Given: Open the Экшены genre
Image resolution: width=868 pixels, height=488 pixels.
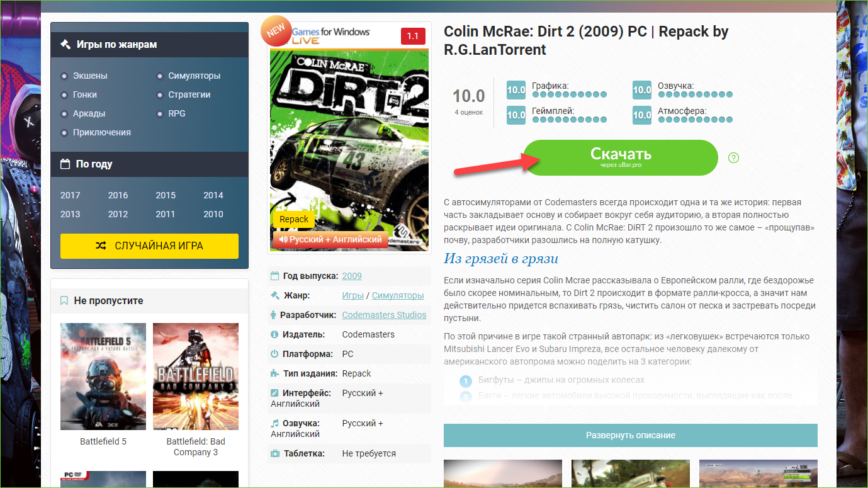Looking at the screenshot, I should (90, 76).
